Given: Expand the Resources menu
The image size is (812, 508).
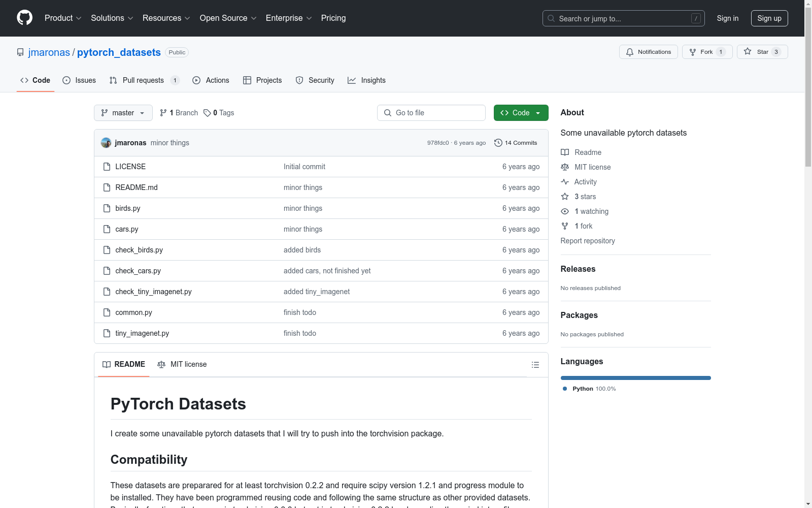Looking at the screenshot, I should 166,18.
